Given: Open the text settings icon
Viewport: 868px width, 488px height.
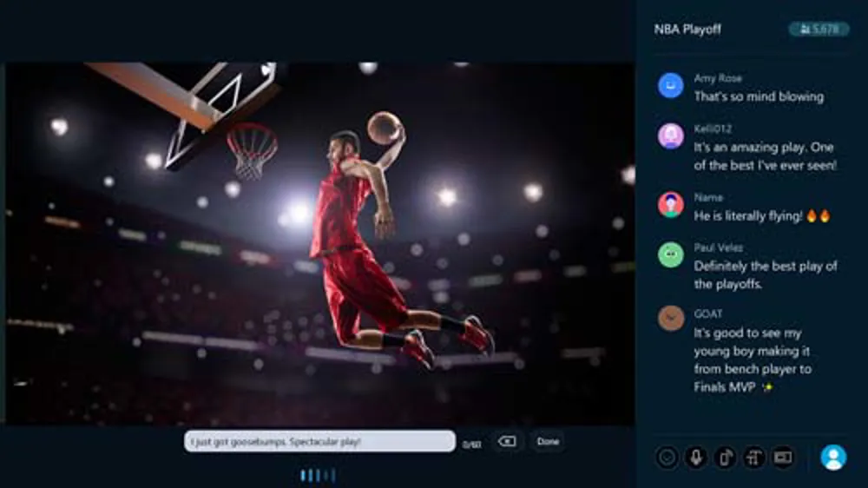Looking at the screenshot, I should point(753,457).
